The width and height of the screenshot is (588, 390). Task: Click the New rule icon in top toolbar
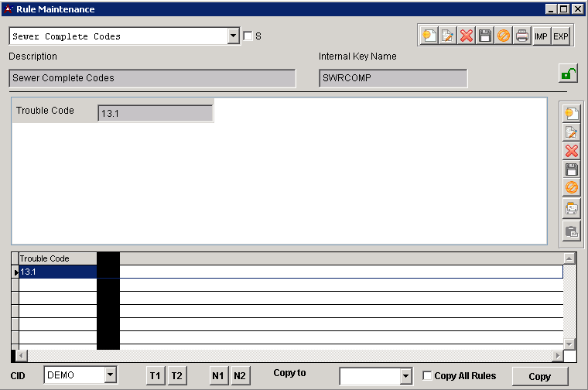(x=428, y=36)
